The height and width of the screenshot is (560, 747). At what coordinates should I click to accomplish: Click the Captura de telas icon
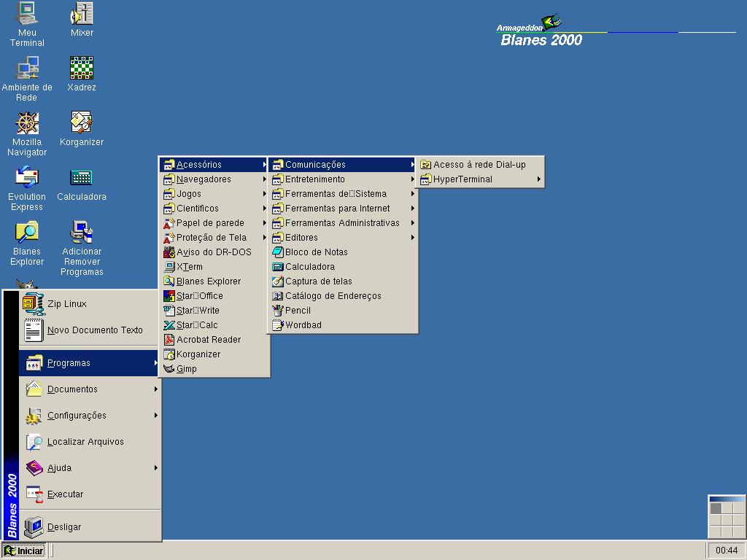click(278, 281)
